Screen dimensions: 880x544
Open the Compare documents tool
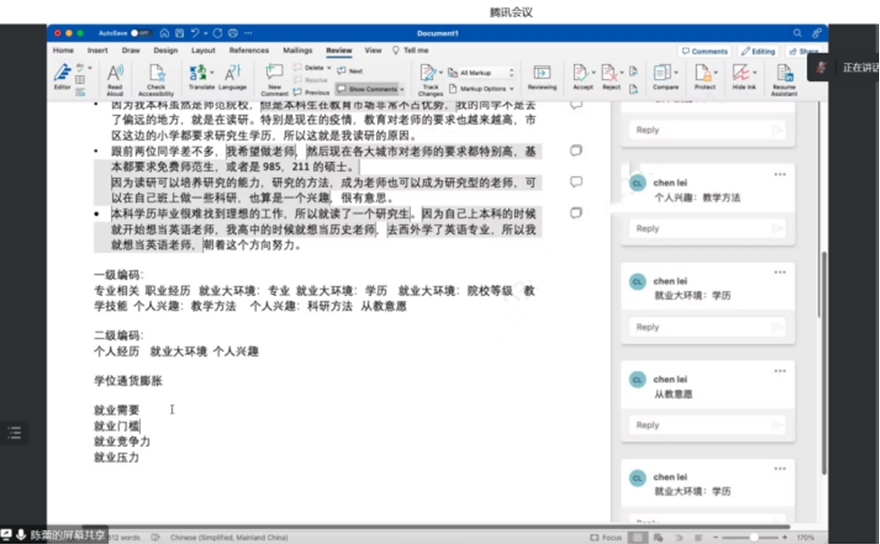pos(664,73)
